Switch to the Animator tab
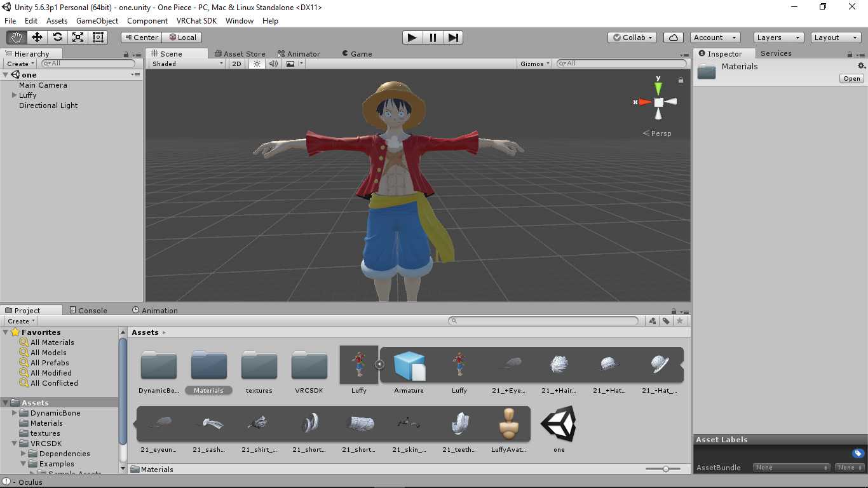This screenshot has height=488, width=868. [x=302, y=54]
